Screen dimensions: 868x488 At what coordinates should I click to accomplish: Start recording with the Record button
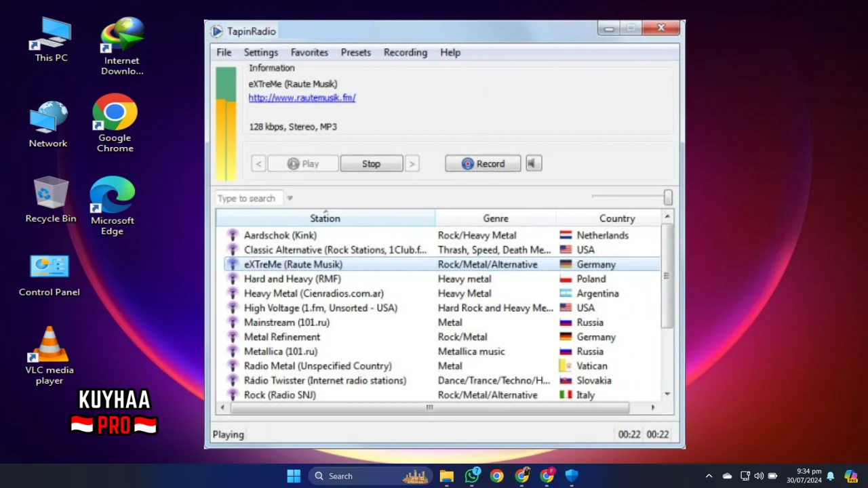coord(483,163)
